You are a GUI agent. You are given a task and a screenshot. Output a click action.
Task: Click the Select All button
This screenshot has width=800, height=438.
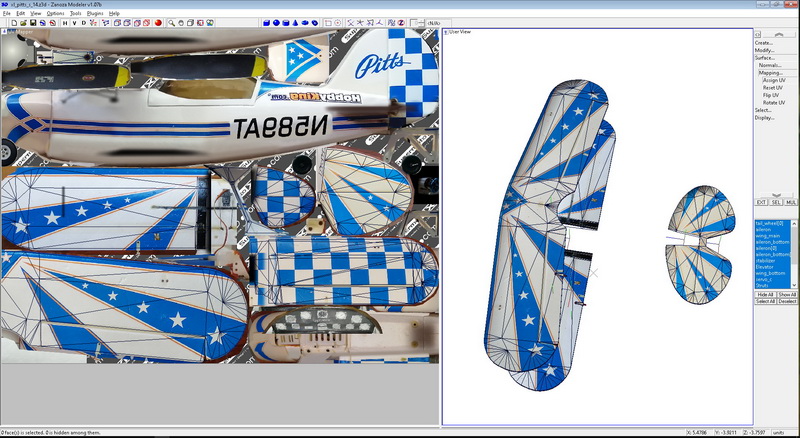[765, 301]
